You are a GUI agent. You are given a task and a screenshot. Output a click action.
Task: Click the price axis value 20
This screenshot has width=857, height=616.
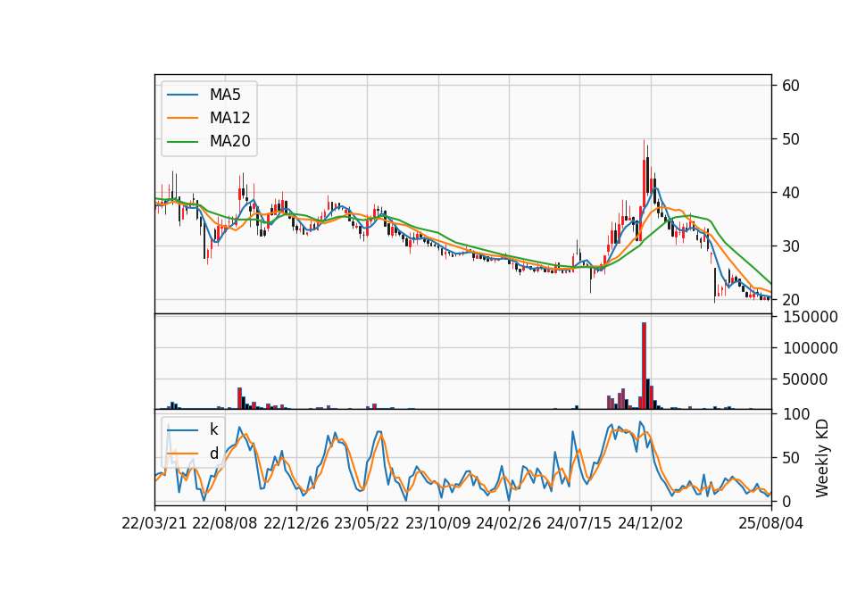pos(791,300)
